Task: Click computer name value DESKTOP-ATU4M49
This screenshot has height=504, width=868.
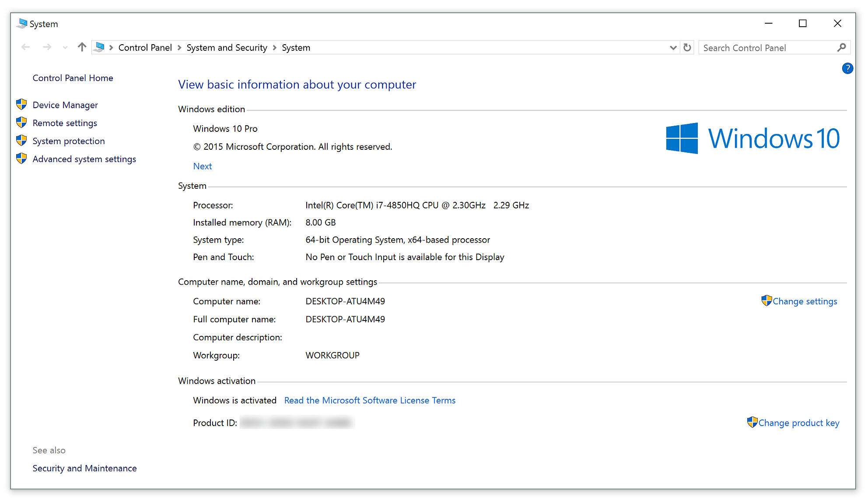Action: click(345, 301)
